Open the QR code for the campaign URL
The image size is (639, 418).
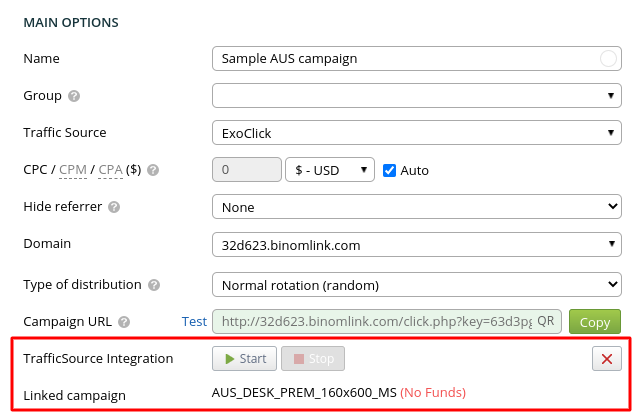(546, 322)
